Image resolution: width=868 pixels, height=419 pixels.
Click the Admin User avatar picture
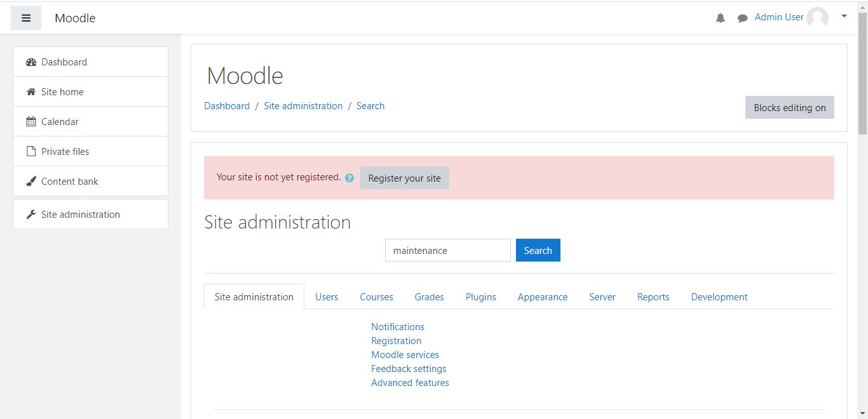point(817,18)
